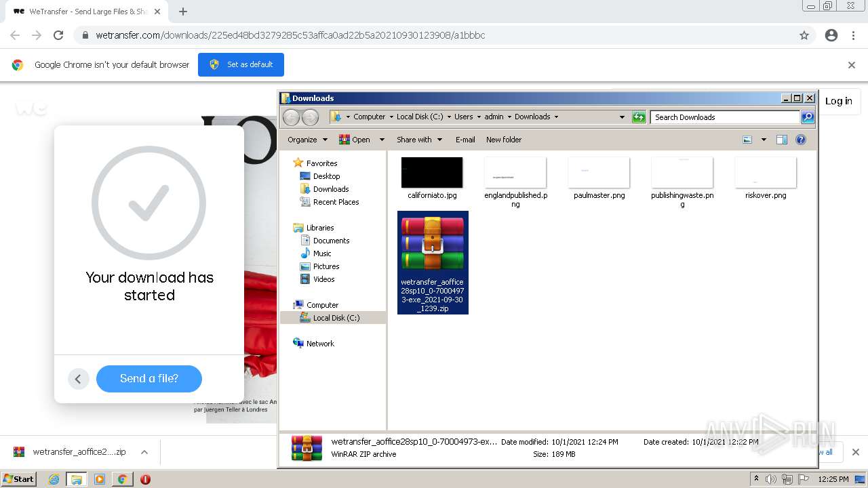Refresh the Downloads folder view
The image size is (868, 488).
(639, 117)
